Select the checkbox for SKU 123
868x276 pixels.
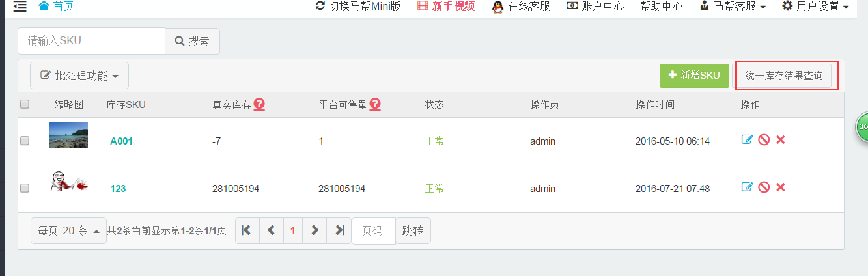(x=25, y=188)
